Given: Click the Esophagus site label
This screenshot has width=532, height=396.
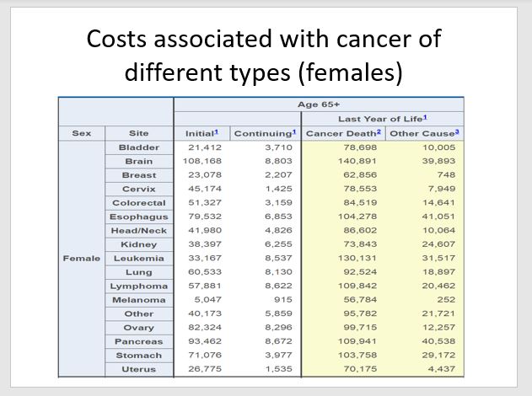Looking at the screenshot, I should [138, 217].
